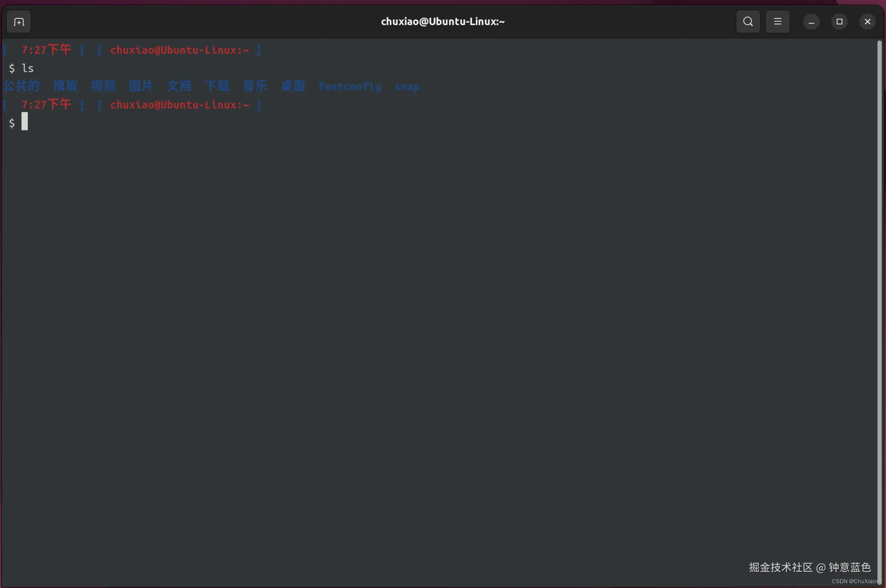Image resolution: width=886 pixels, height=588 pixels.
Task: Click the 图片 directory name
Action: 141,86
